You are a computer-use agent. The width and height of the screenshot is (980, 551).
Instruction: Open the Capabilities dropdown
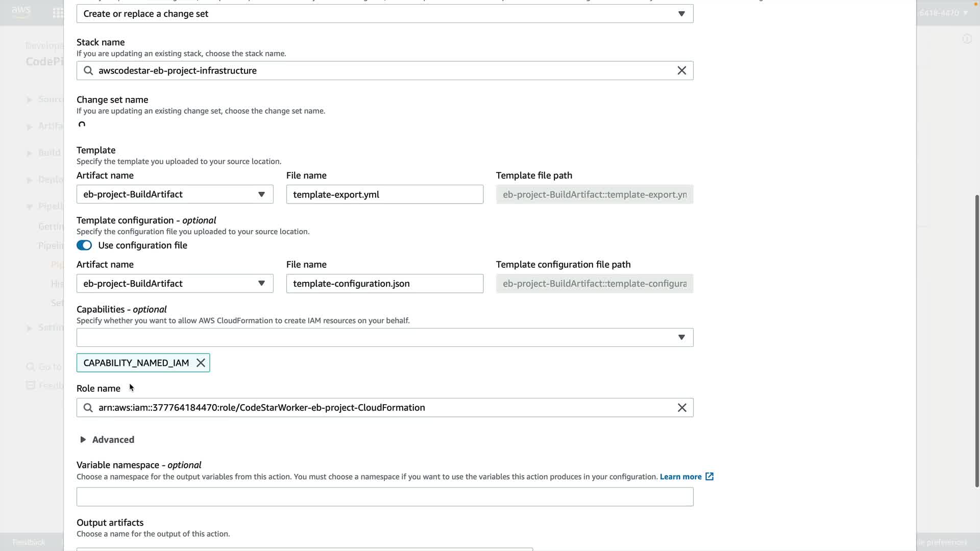pos(384,337)
